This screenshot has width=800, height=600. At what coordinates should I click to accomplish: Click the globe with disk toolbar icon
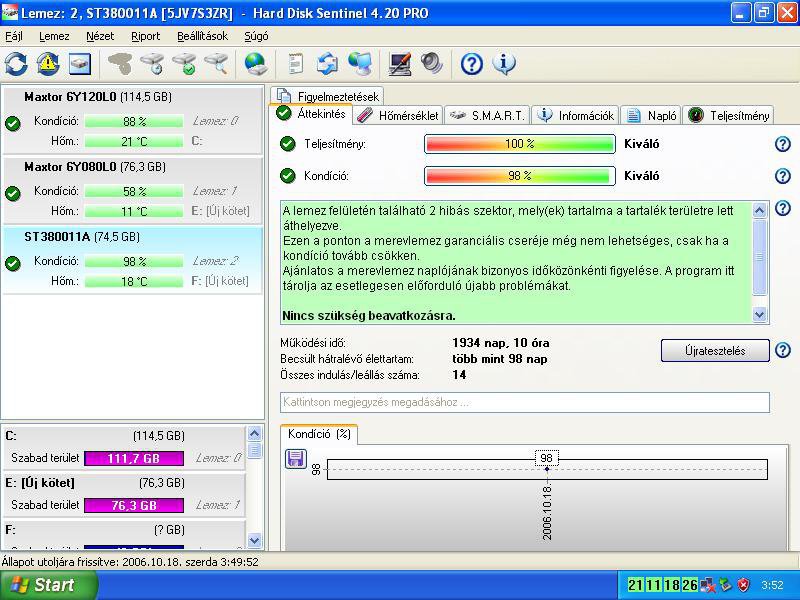click(256, 64)
